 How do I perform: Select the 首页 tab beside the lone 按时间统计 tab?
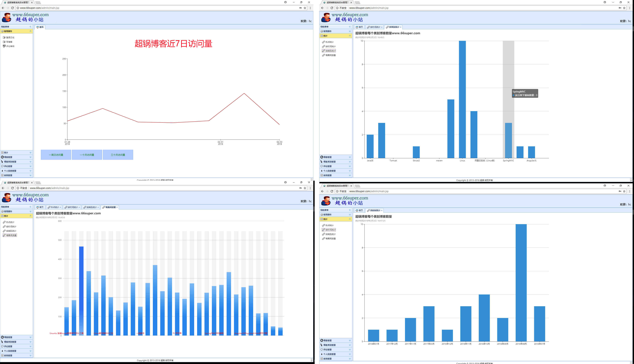pyautogui.click(x=359, y=210)
